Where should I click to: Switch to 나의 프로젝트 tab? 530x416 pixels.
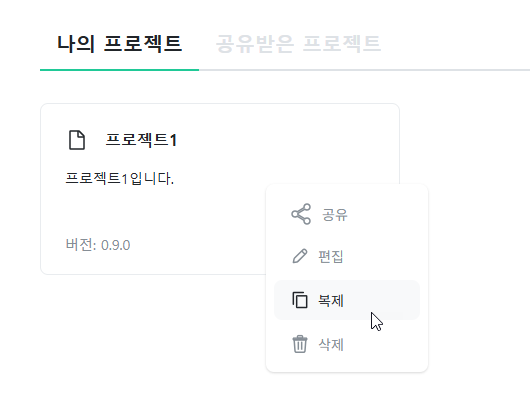pyautogui.click(x=119, y=43)
